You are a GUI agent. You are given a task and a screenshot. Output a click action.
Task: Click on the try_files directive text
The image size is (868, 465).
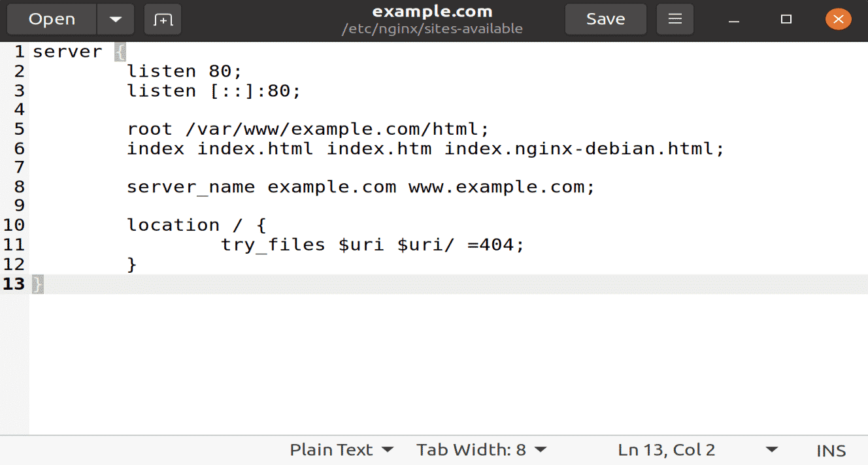273,245
